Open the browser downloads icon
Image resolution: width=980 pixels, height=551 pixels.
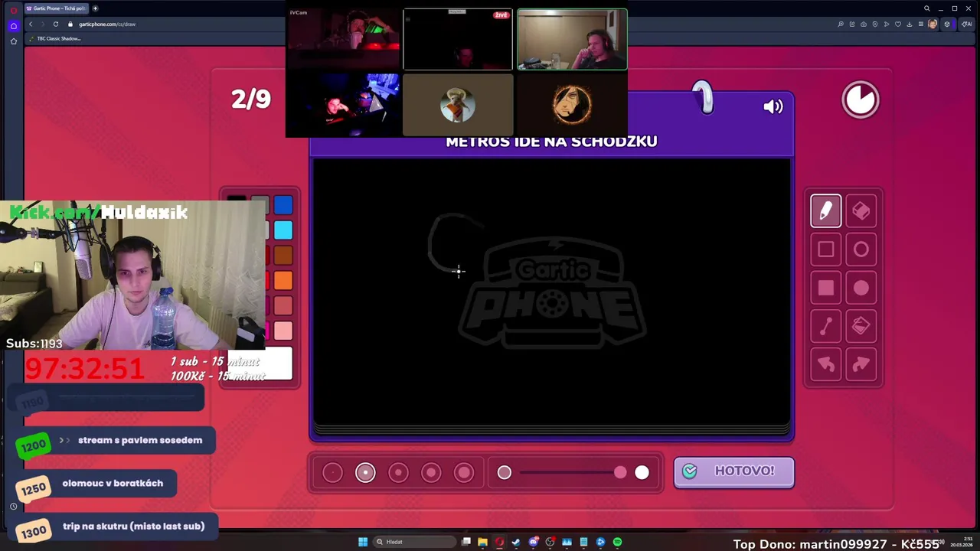pyautogui.click(x=909, y=24)
